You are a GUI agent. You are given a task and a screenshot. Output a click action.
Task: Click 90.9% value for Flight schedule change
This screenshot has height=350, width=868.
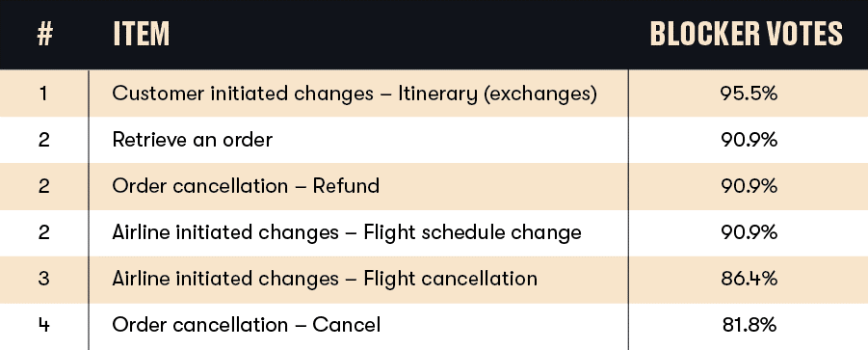[749, 232]
